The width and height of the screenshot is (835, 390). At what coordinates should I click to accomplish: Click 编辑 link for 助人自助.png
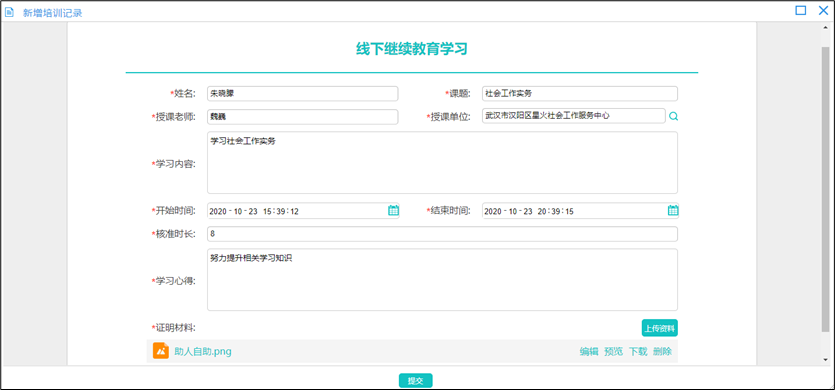pos(589,352)
